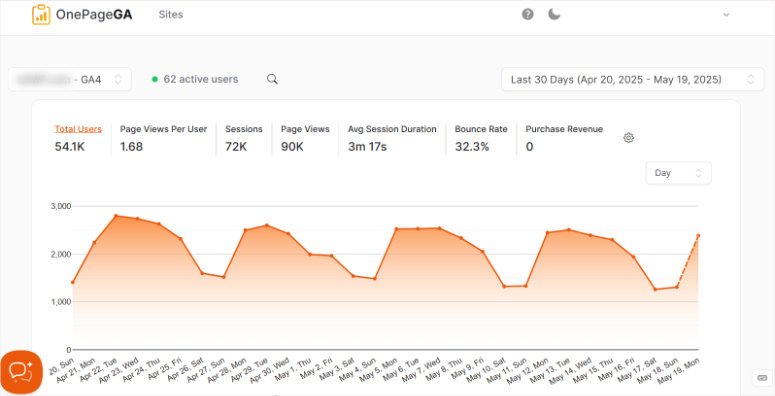Click the 62 active users indicator
The width and height of the screenshot is (775, 396).
[195, 79]
